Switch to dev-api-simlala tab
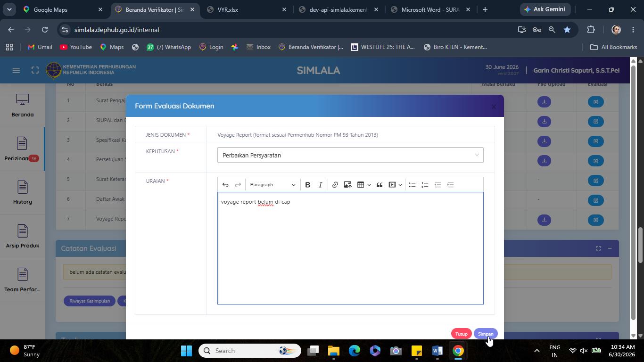This screenshot has width=644, height=362. (x=338, y=9)
